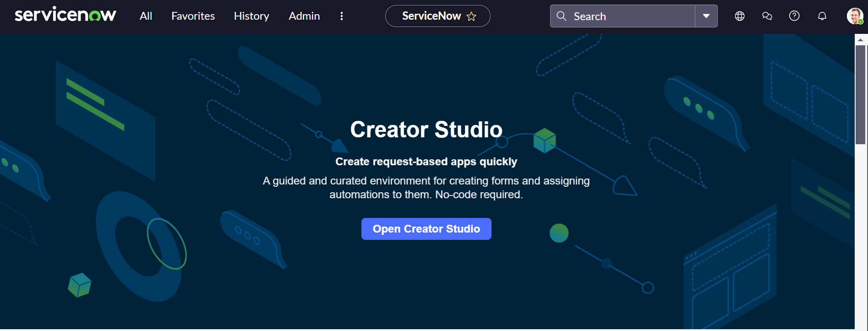
Task: Open the help question mark icon
Action: click(794, 16)
